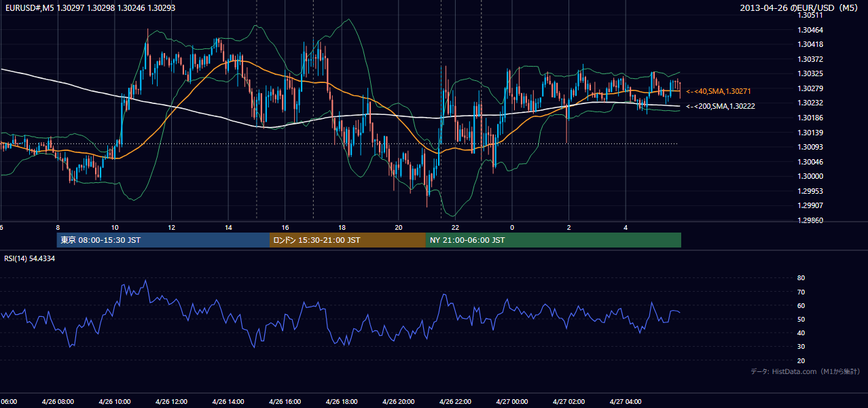Image resolution: width=868 pixels, height=408 pixels.
Task: Click price axis value 1.30372
Action: [x=811, y=59]
